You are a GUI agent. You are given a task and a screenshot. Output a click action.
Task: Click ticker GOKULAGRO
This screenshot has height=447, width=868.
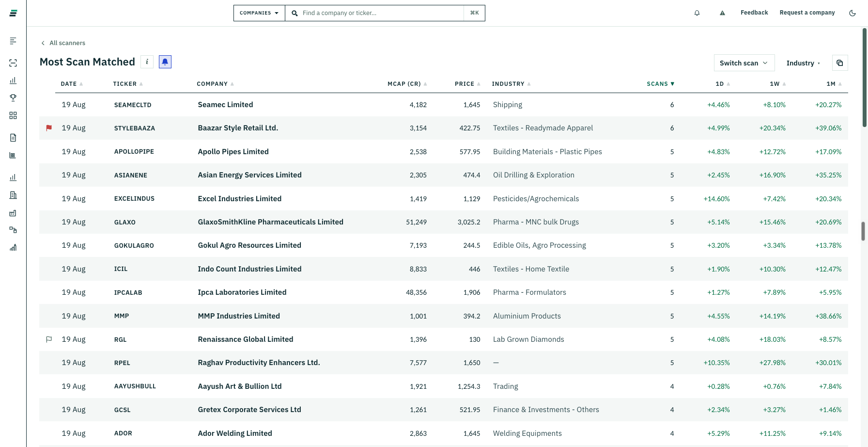click(134, 246)
